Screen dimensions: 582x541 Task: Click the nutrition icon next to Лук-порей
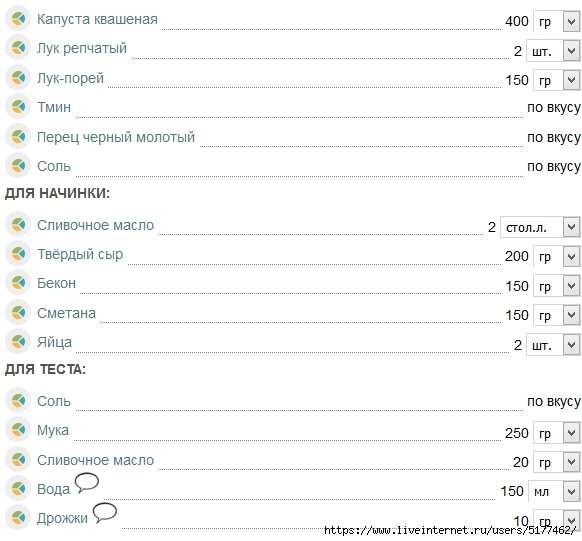[x=18, y=77]
